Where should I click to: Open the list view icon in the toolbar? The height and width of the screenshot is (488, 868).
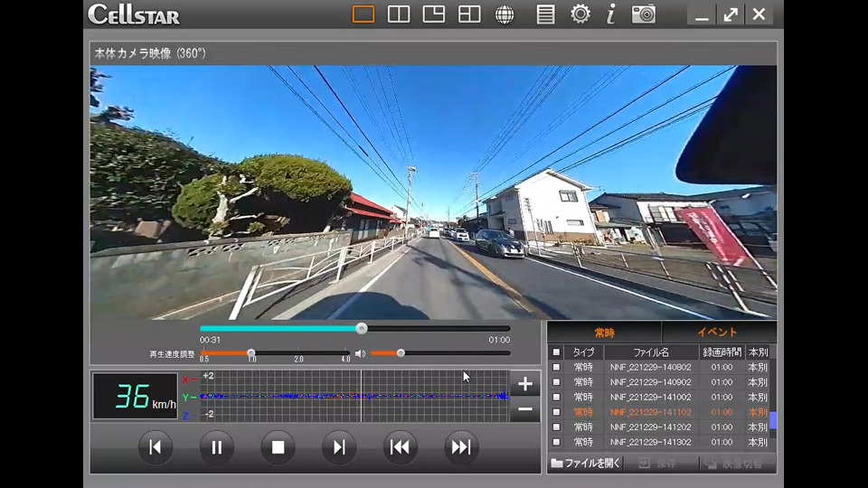pyautogui.click(x=545, y=14)
